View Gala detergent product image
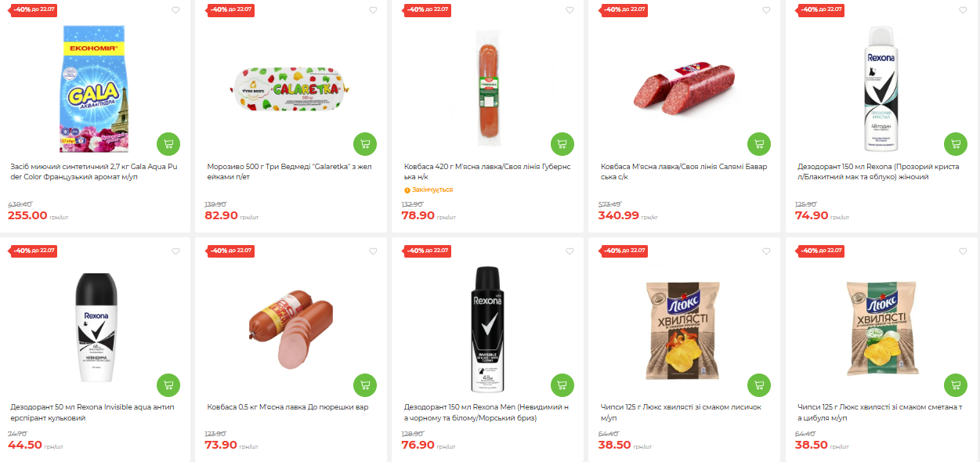The height and width of the screenshot is (462, 980). pyautogui.click(x=94, y=88)
